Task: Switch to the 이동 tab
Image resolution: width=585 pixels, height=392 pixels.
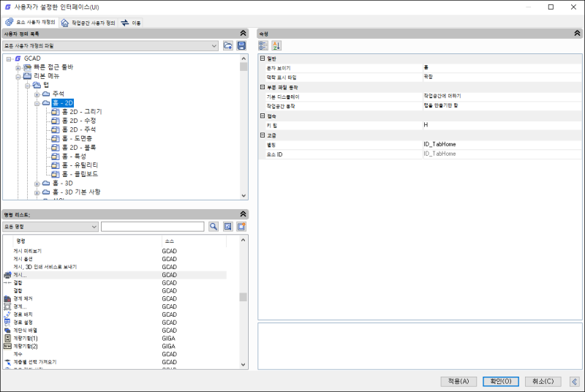Action: pos(131,23)
